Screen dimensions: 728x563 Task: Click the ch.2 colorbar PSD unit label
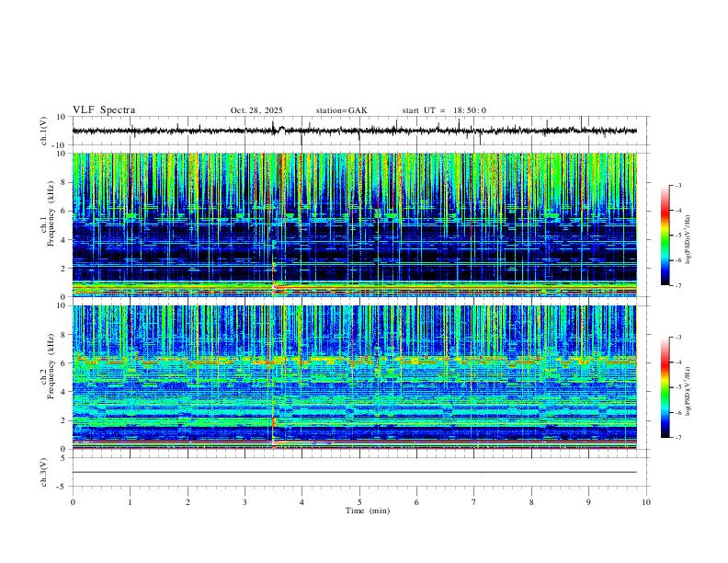coord(688,391)
